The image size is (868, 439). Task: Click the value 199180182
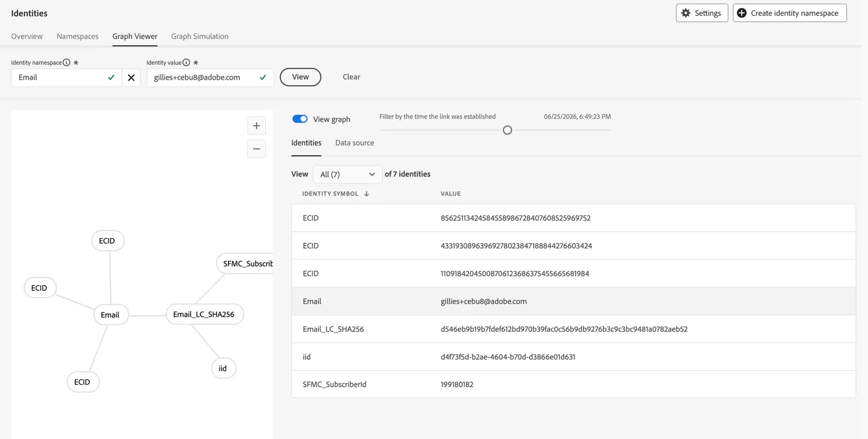coord(457,385)
